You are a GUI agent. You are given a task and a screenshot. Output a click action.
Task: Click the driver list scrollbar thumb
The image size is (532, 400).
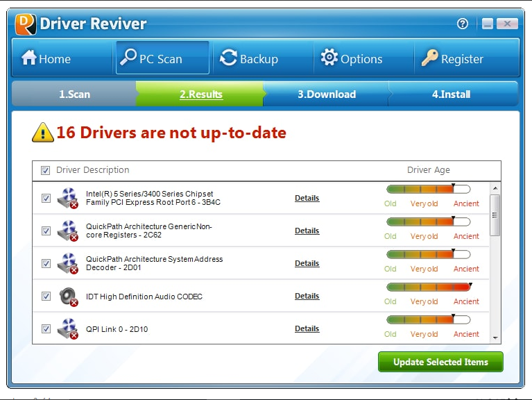[x=495, y=215]
